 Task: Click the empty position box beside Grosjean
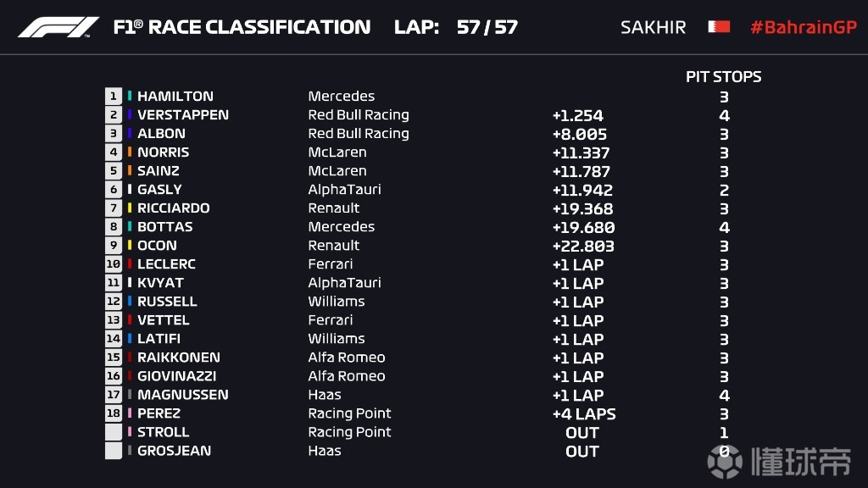point(114,451)
